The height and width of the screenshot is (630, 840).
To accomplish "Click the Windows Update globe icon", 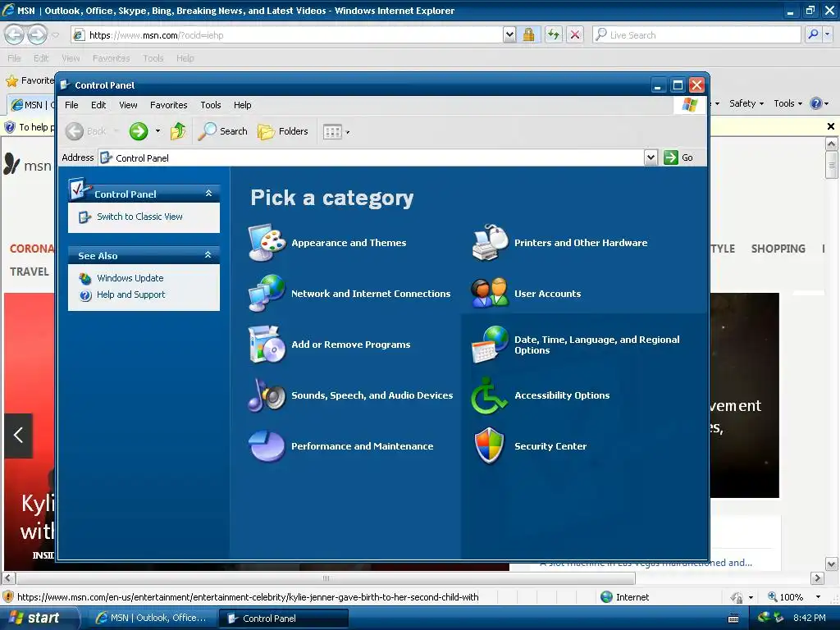I will click(85, 278).
